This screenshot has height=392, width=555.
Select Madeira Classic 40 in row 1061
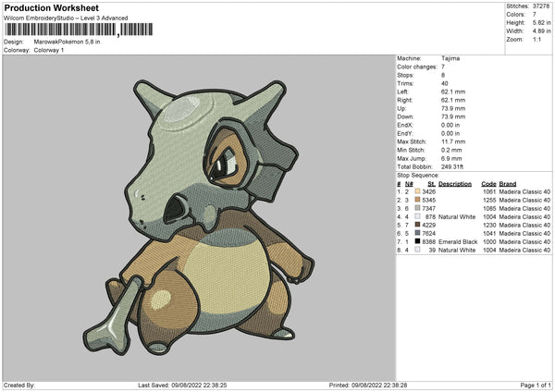524,191
